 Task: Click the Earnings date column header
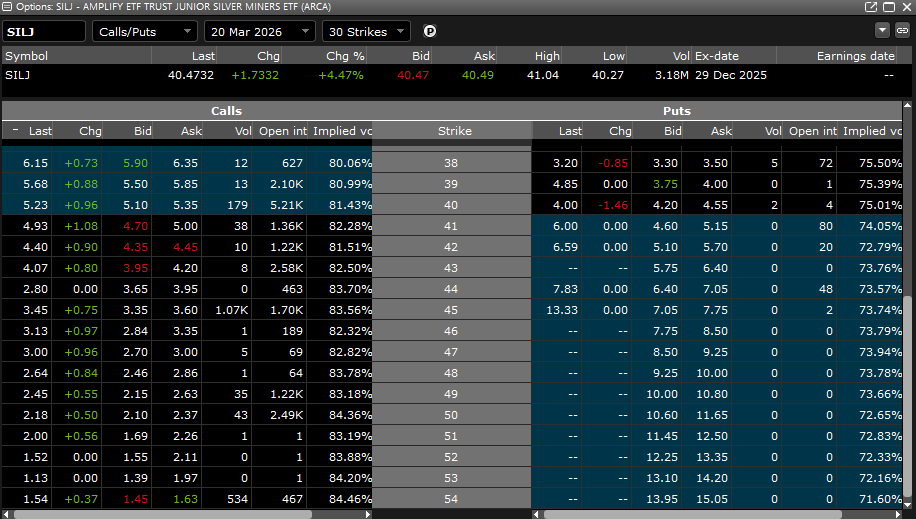[x=855, y=56]
